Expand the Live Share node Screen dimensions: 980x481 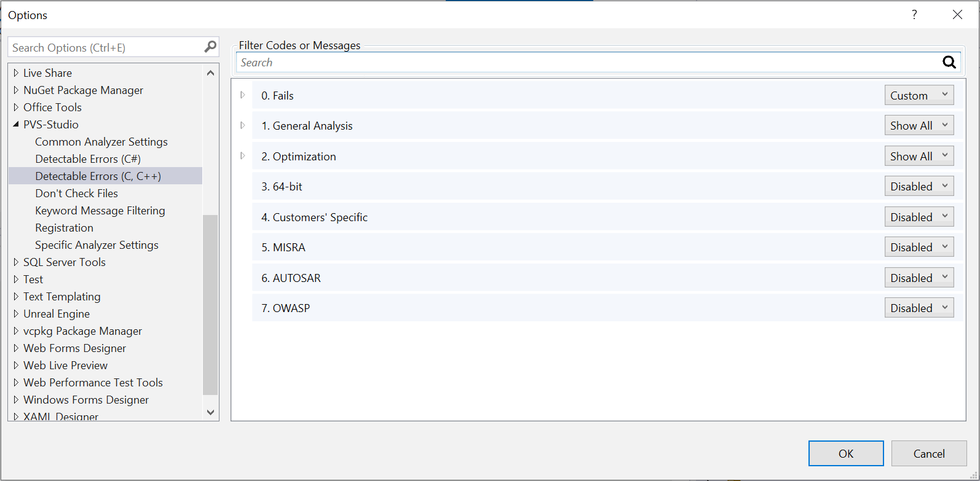(x=16, y=72)
